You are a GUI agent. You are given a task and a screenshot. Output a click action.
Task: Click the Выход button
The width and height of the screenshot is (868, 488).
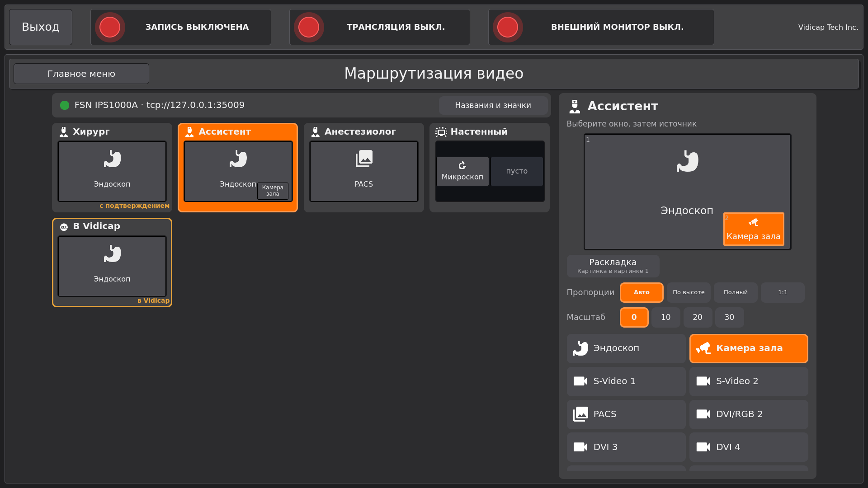point(41,27)
